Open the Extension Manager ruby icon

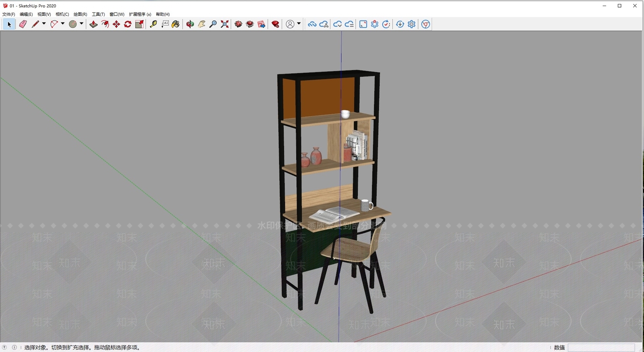pos(275,24)
